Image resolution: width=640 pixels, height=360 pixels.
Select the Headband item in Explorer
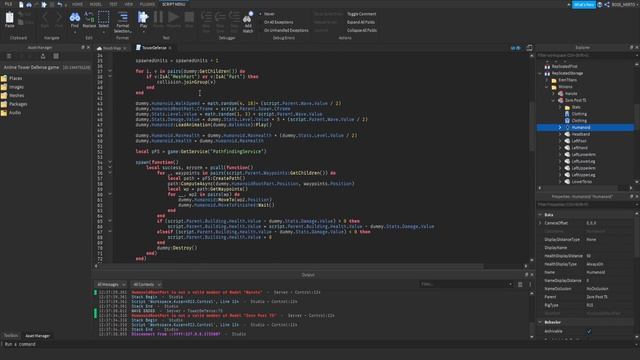(x=580, y=134)
